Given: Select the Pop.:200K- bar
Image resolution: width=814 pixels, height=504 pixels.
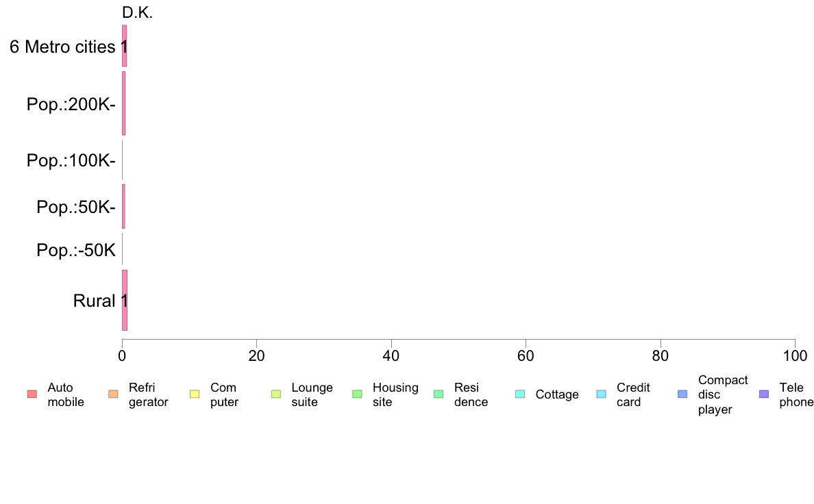Looking at the screenshot, I should [x=123, y=103].
